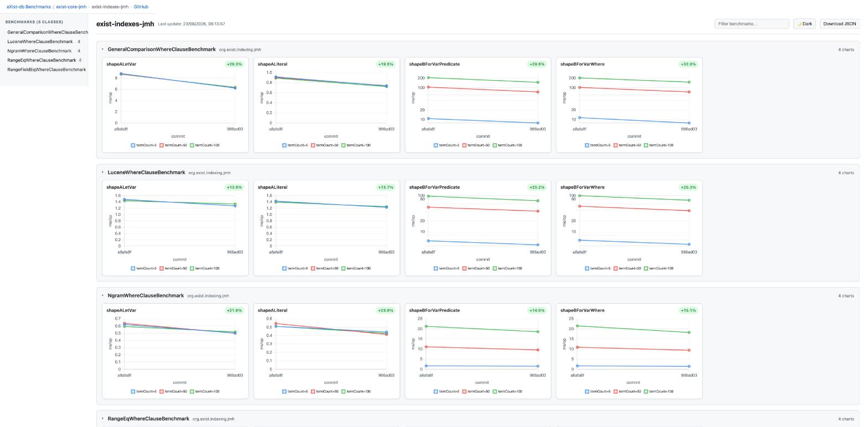Click green 966ad03 data point in GeneralComparison shapeBForVarPredicate
868x427 pixels.
pos(538,82)
